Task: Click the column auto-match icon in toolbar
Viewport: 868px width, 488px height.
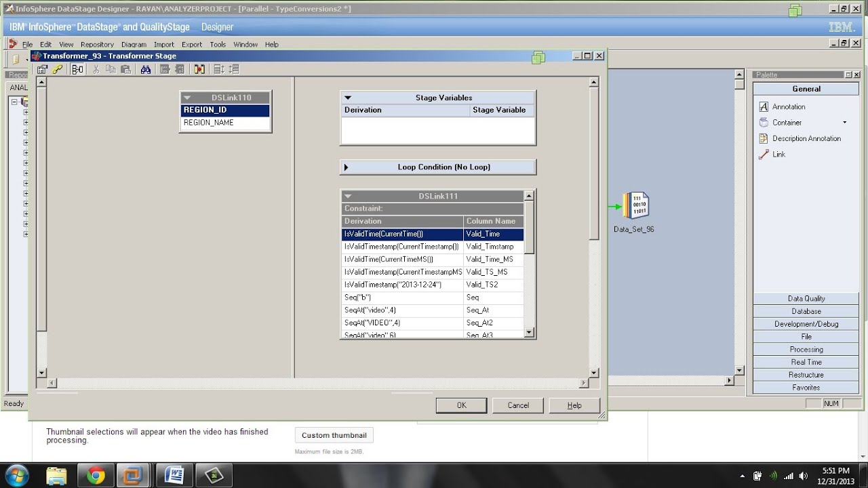Action: (199, 69)
